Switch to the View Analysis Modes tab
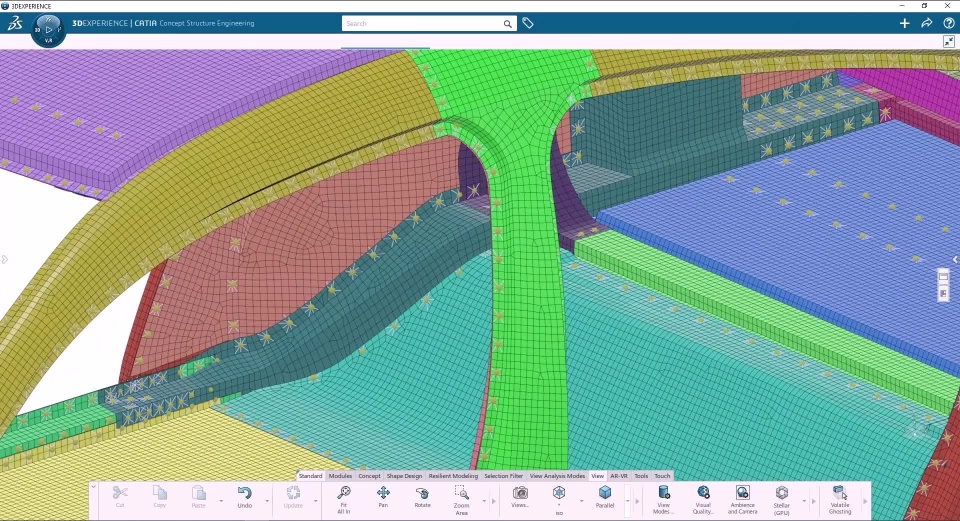960x521 pixels. point(557,476)
